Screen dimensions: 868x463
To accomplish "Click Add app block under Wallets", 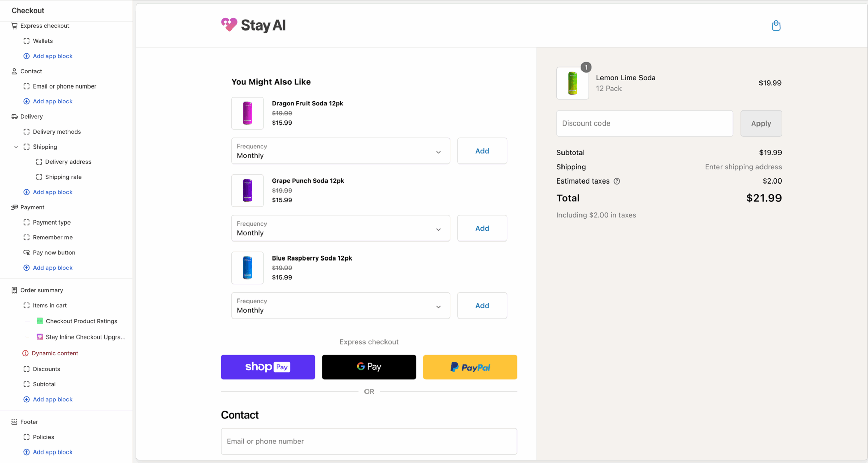I will click(52, 56).
